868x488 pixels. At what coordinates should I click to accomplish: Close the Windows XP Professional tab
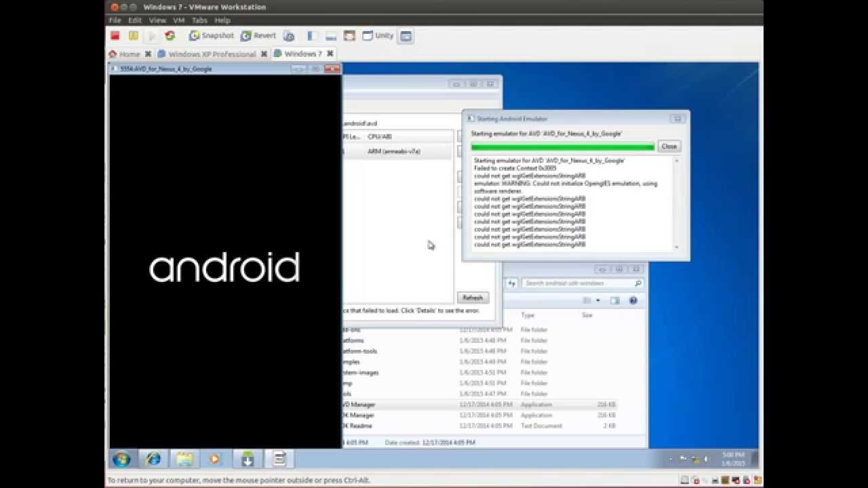pyautogui.click(x=264, y=54)
